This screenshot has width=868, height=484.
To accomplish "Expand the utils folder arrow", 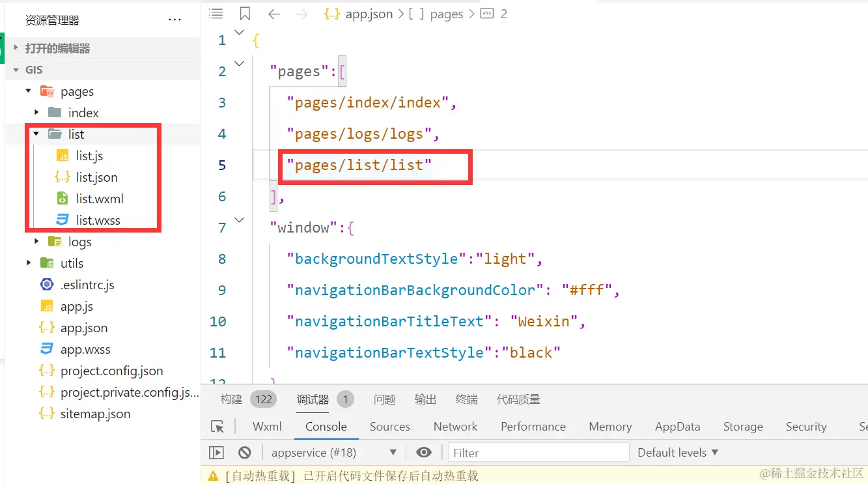I will pyautogui.click(x=29, y=263).
